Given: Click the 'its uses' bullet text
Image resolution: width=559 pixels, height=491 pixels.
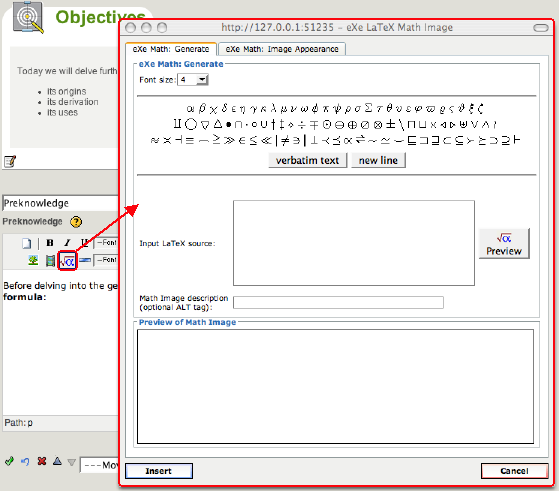Looking at the screenshot, I should 62,112.
